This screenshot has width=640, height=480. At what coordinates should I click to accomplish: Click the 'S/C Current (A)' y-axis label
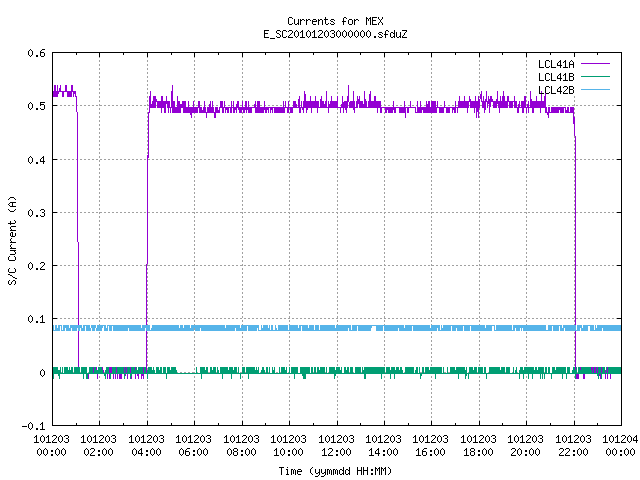coord(13,240)
